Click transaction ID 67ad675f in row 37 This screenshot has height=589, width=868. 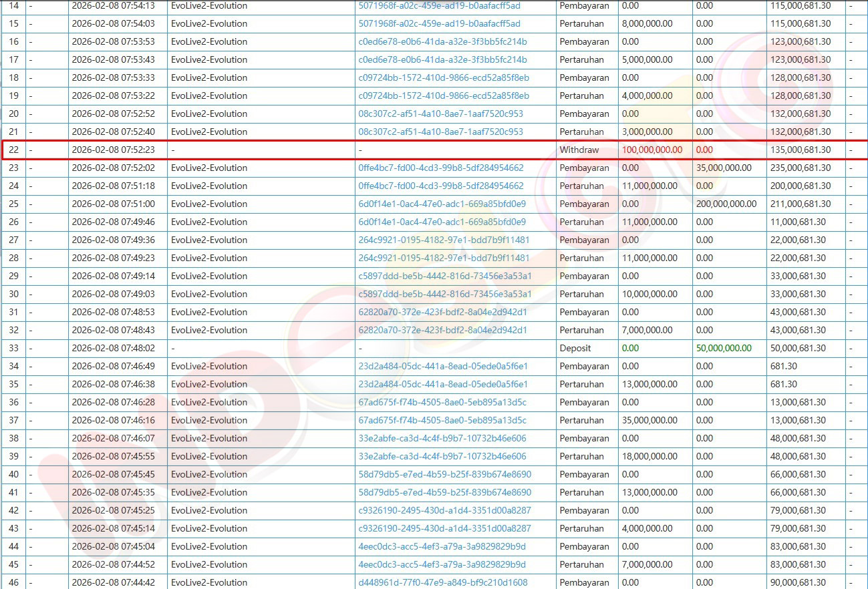pyautogui.click(x=442, y=421)
